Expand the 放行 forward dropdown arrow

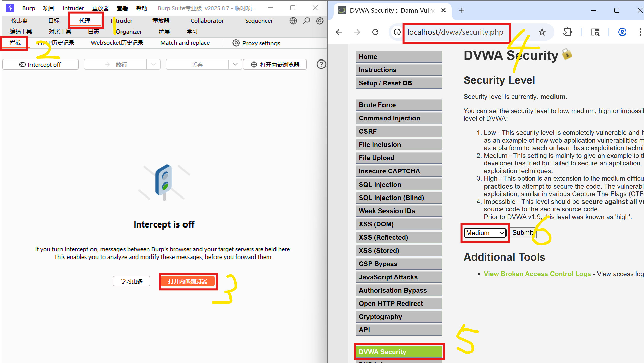(x=154, y=64)
